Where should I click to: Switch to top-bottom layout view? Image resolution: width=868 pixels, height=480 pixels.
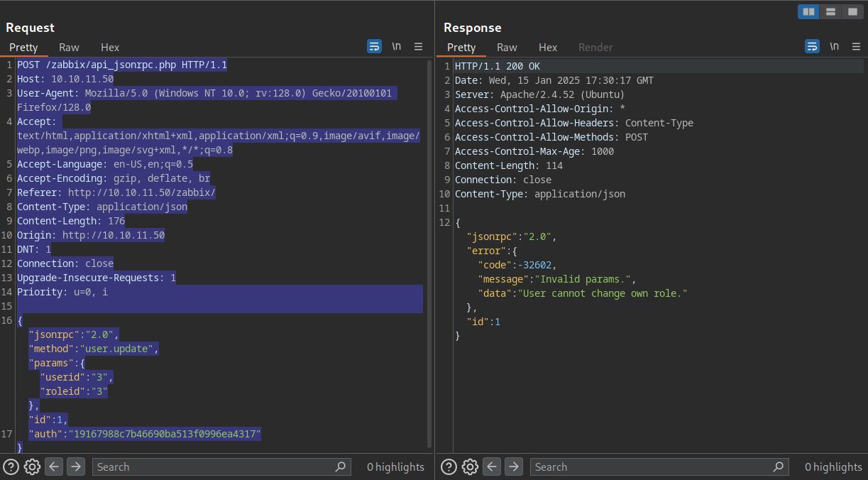830,11
